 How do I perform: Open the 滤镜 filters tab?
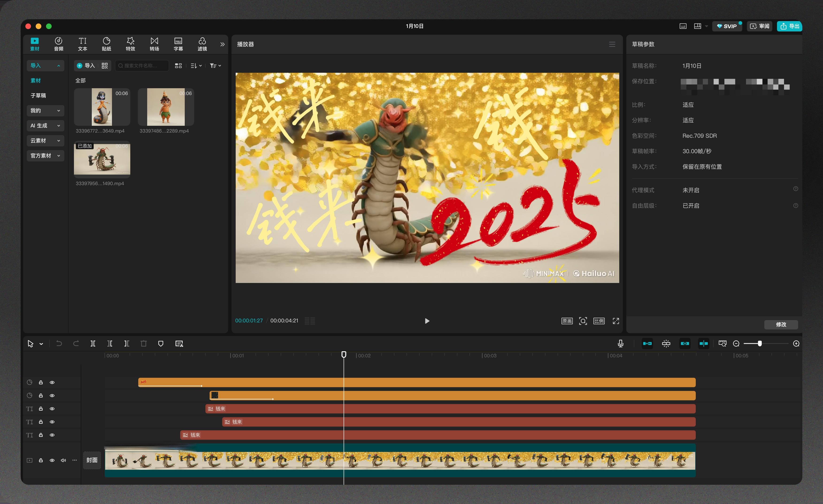(202, 44)
